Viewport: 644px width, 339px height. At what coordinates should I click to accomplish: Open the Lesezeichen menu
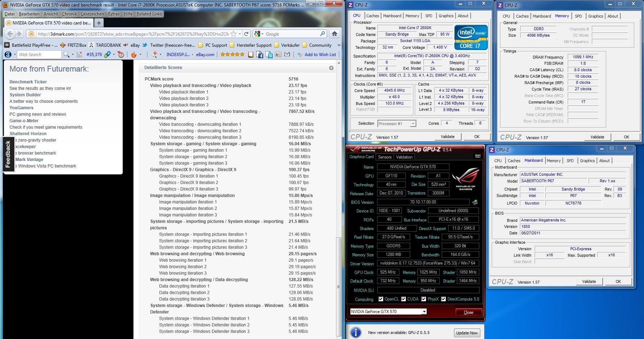[92, 14]
